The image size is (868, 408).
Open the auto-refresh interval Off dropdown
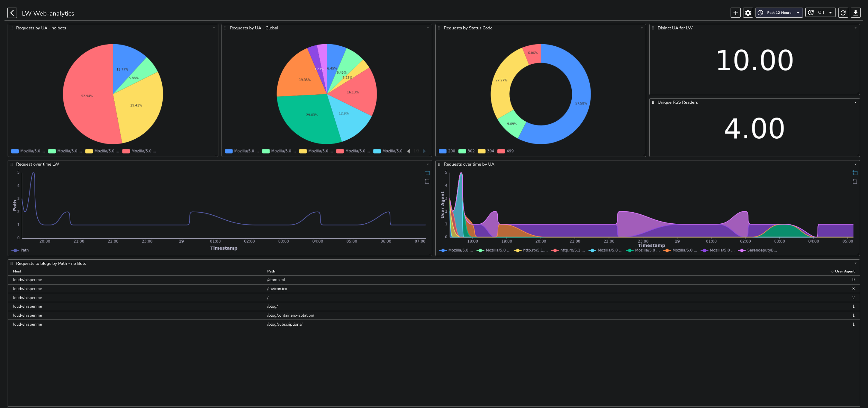coord(821,13)
